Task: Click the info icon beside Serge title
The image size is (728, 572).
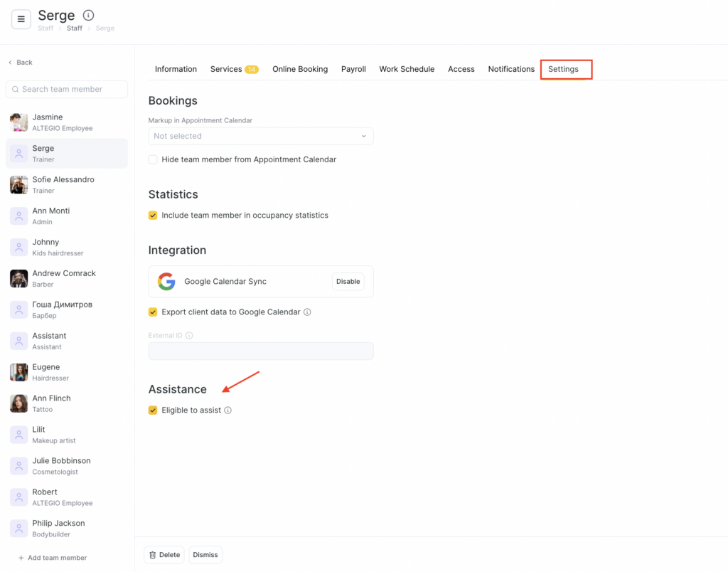Action: (x=88, y=15)
